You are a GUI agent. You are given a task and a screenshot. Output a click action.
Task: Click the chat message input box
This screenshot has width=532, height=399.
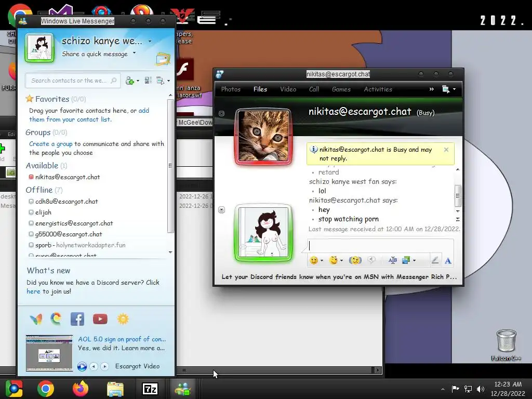click(x=380, y=246)
